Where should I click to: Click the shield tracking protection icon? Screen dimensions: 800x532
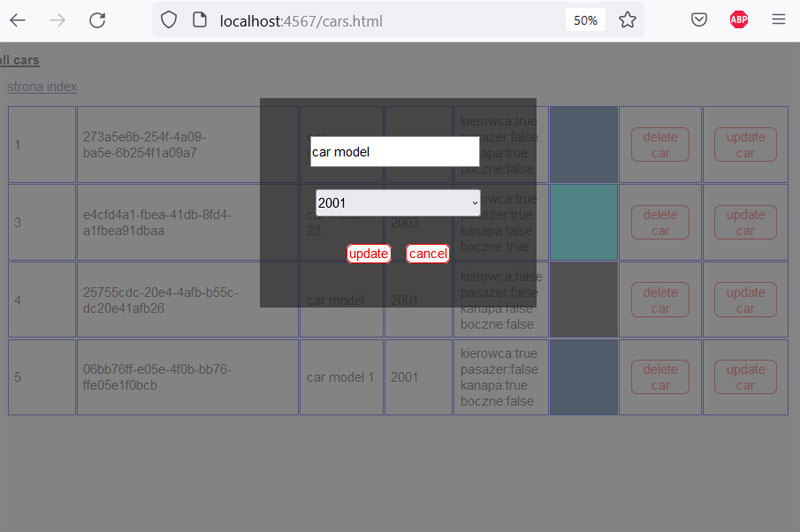(169, 20)
